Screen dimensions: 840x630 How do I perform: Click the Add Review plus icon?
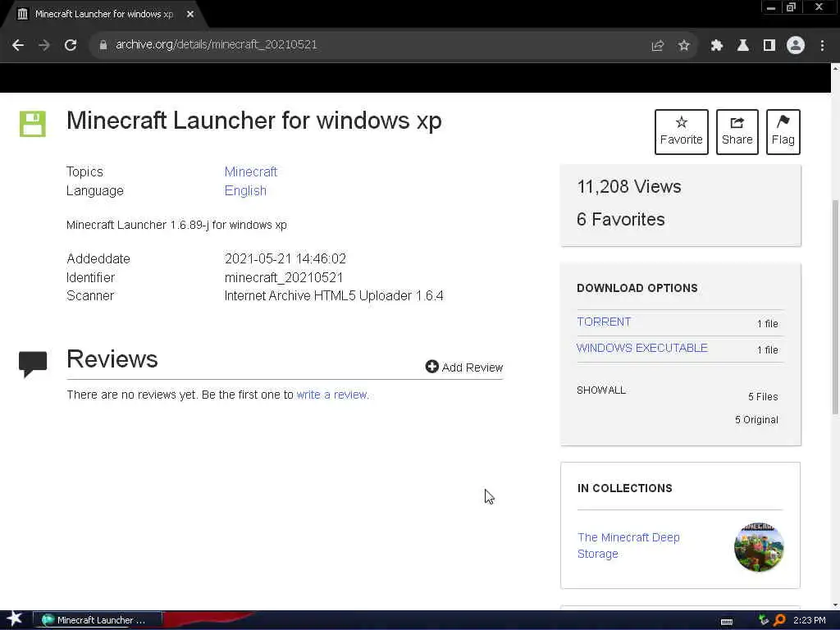(x=431, y=367)
